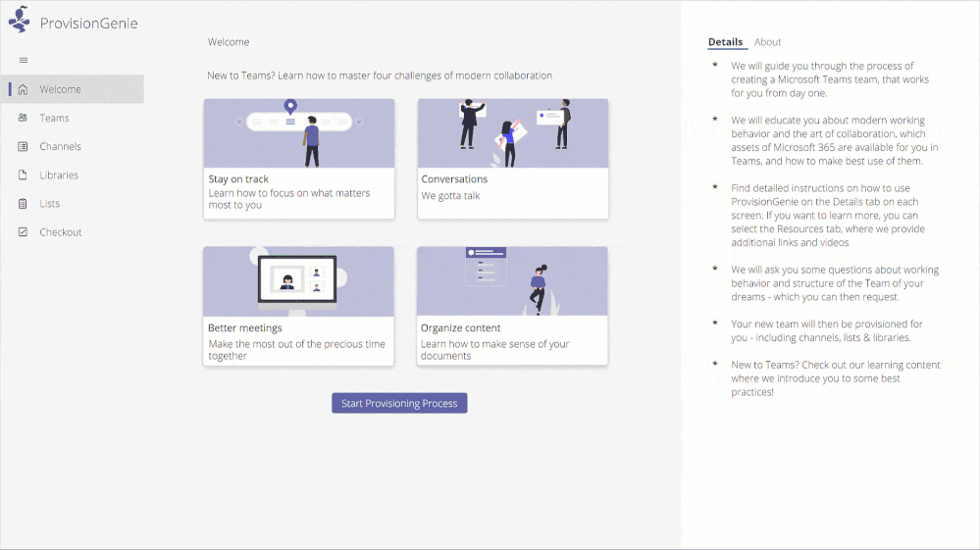Open the Stay on track card image
980x550 pixels.
coord(299,133)
